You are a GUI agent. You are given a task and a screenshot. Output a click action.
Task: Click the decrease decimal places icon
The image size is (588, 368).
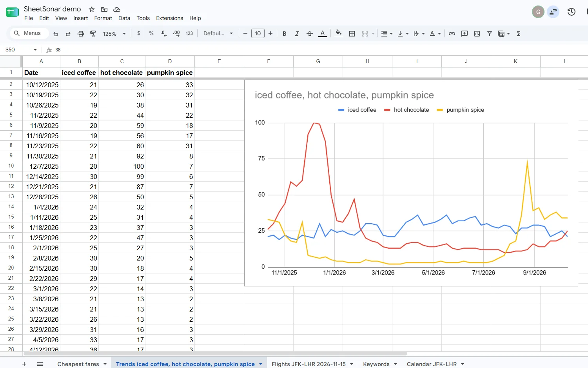tap(164, 34)
